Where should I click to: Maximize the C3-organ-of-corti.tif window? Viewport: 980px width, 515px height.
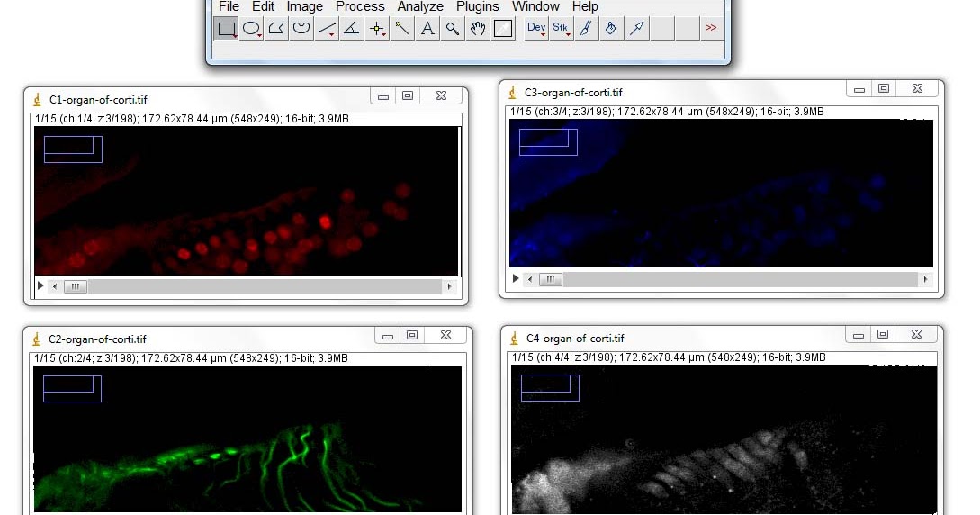pyautogui.click(x=883, y=89)
